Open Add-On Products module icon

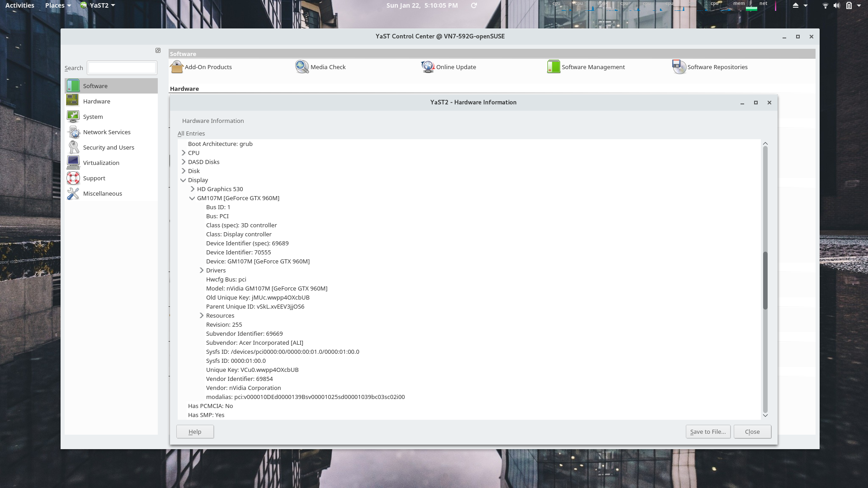click(177, 67)
